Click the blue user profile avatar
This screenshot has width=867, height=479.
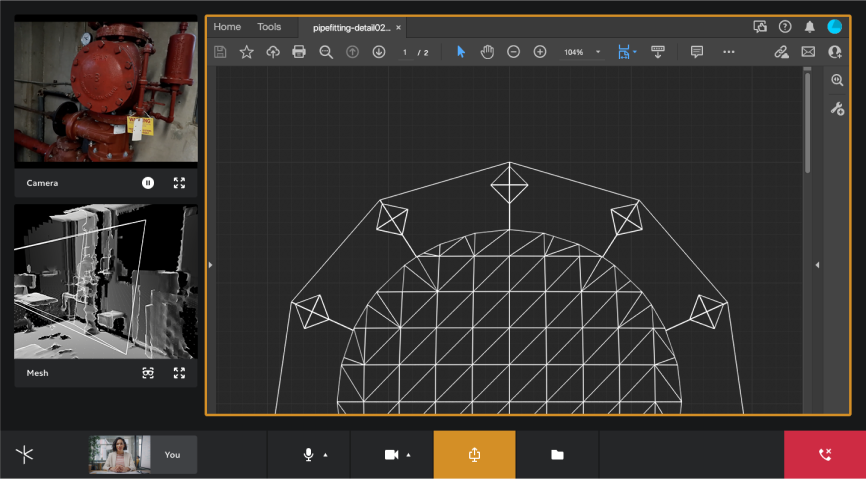(834, 27)
